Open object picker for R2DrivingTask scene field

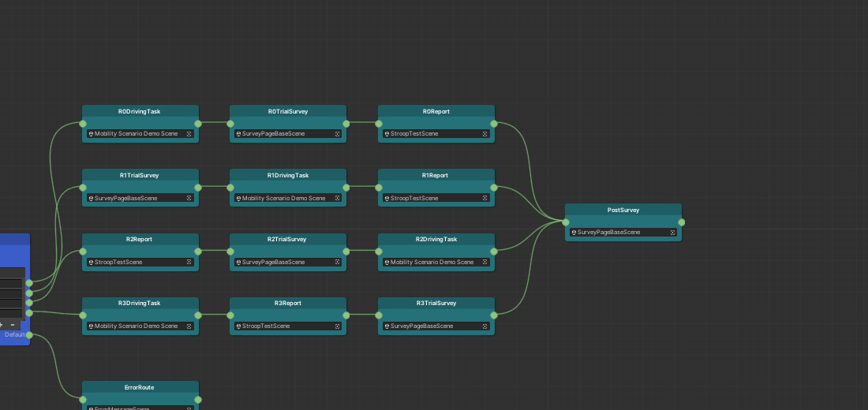tap(485, 263)
